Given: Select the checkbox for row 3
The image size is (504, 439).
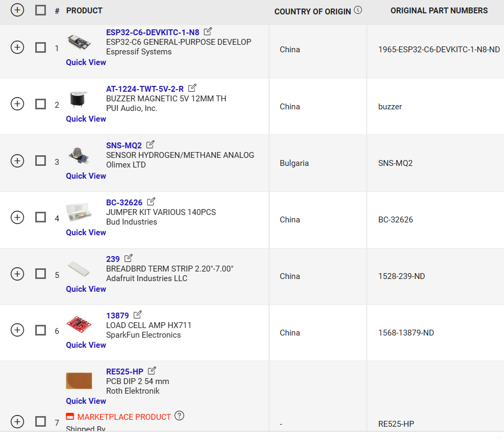Looking at the screenshot, I should 41,161.
